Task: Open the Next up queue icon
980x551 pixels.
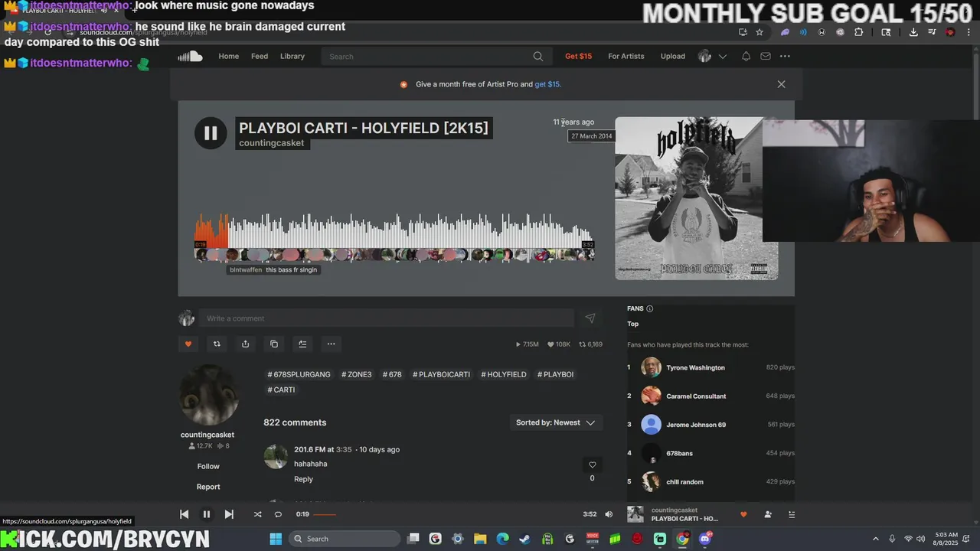Action: pos(792,514)
